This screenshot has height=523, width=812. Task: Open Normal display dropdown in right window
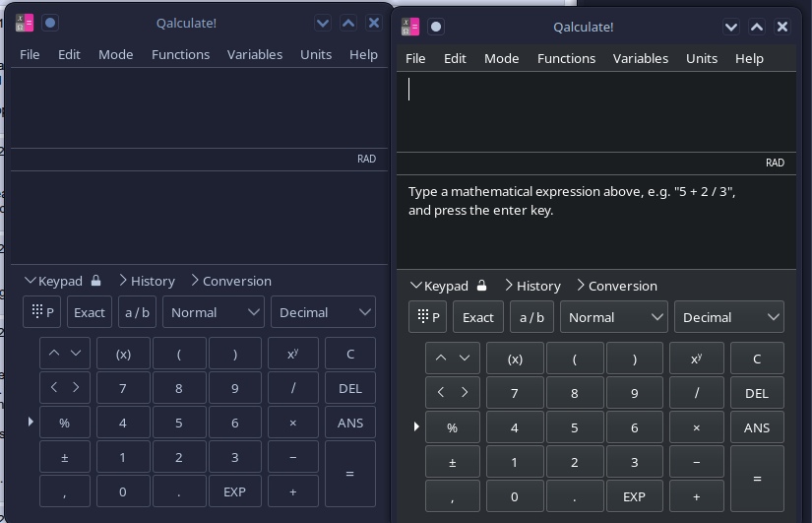pyautogui.click(x=614, y=317)
